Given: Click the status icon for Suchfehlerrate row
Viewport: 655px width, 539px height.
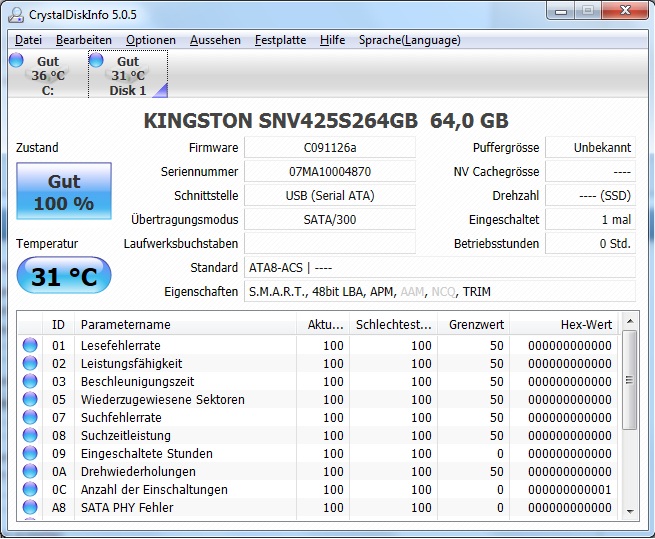Looking at the screenshot, I should (30, 417).
